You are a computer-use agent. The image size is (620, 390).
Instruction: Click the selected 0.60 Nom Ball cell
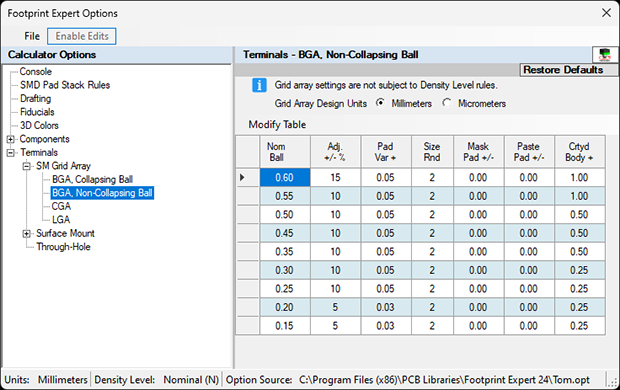pyautogui.click(x=285, y=178)
